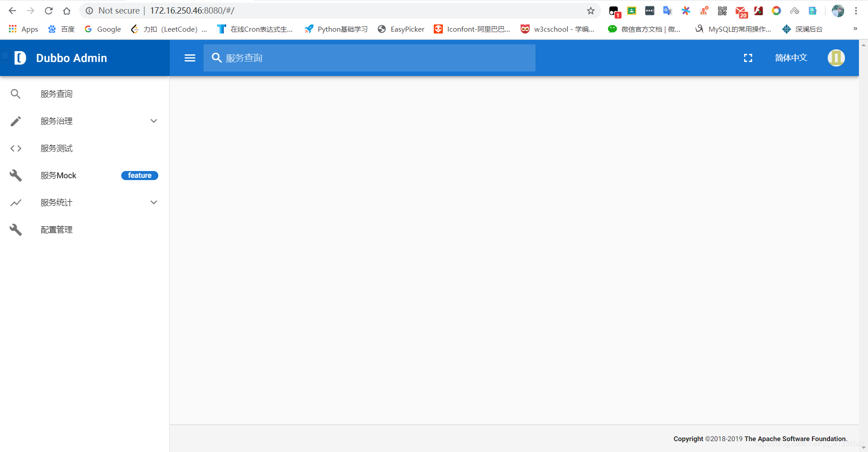Open the 力扣 (LeetCode) bookmark
Viewport: 868px width, 452px height.
click(169, 29)
